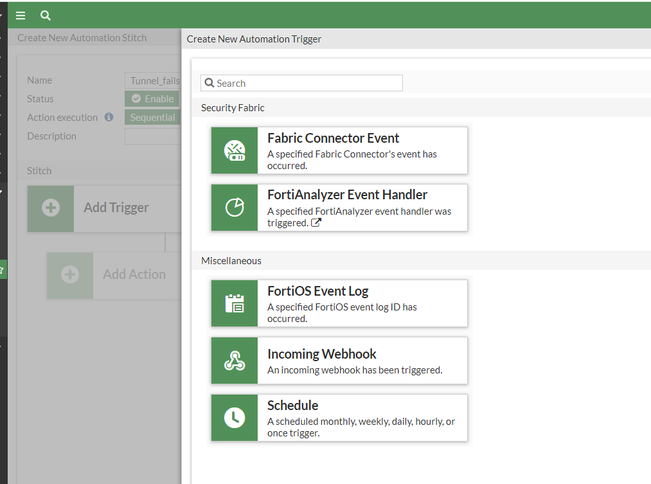
Task: Click the Schedule clock icon
Action: tap(235, 417)
